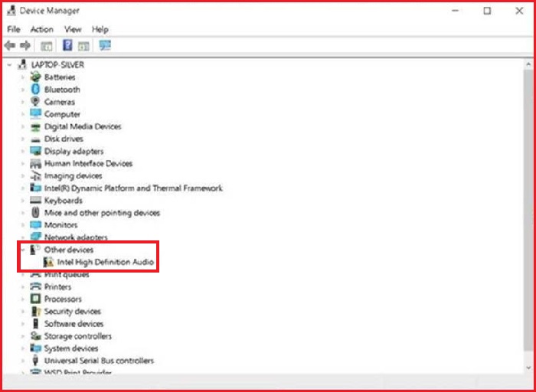The image size is (536, 392).
Task: Click the Scan for hardware changes icon
Action: point(105,45)
